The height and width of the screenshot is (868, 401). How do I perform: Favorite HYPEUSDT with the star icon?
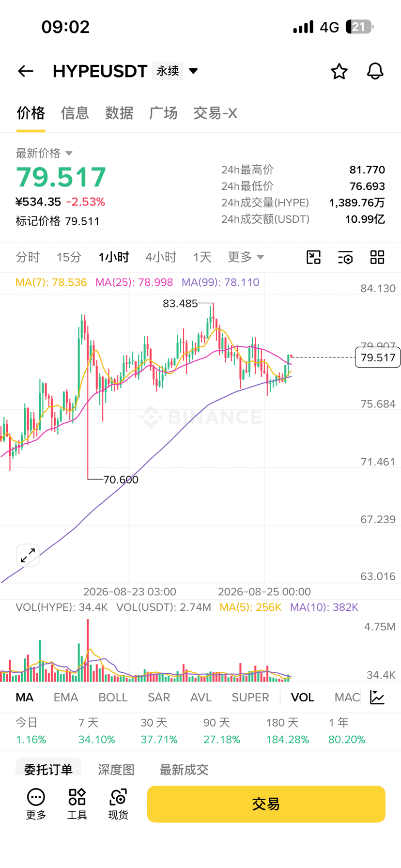339,71
